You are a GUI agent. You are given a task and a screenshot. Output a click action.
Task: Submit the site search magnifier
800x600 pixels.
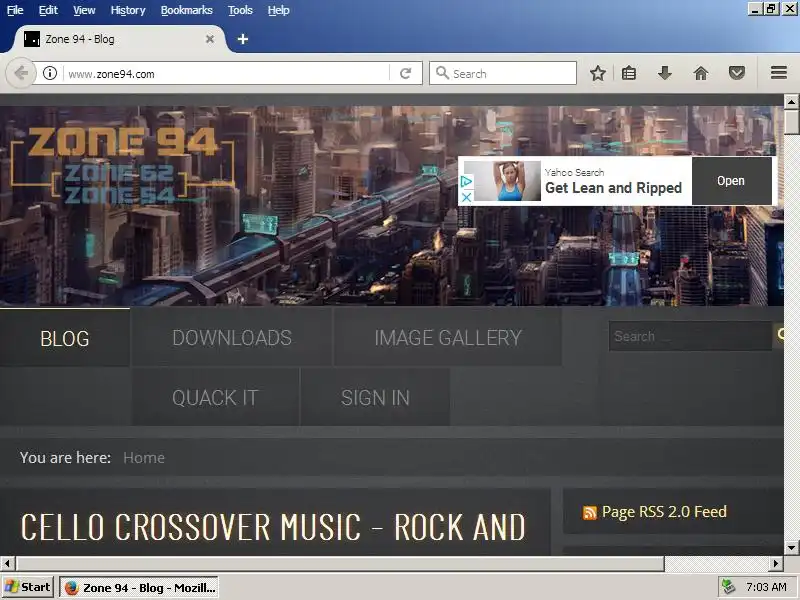click(x=780, y=335)
